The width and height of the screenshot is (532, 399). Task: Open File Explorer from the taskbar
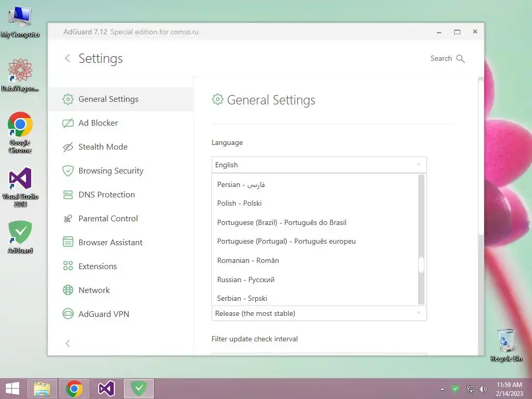[x=42, y=389]
